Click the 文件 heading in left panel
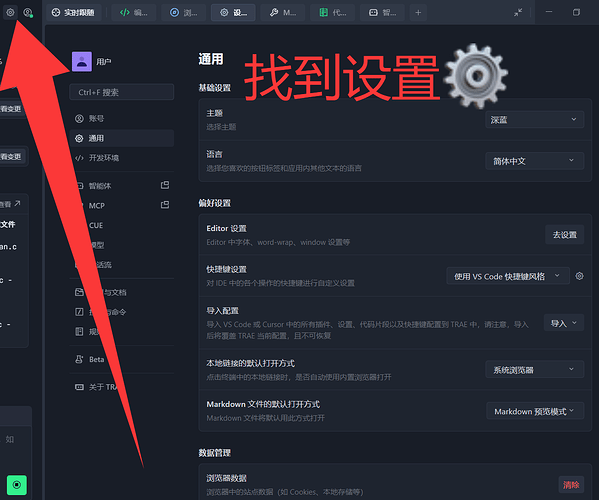 pyautogui.click(x=8, y=224)
